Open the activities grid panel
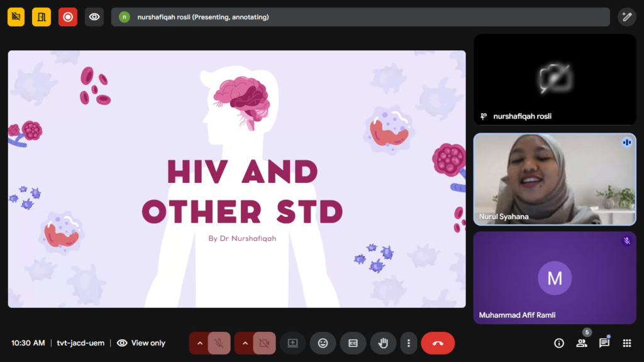Image resolution: width=644 pixels, height=362 pixels. tap(626, 343)
